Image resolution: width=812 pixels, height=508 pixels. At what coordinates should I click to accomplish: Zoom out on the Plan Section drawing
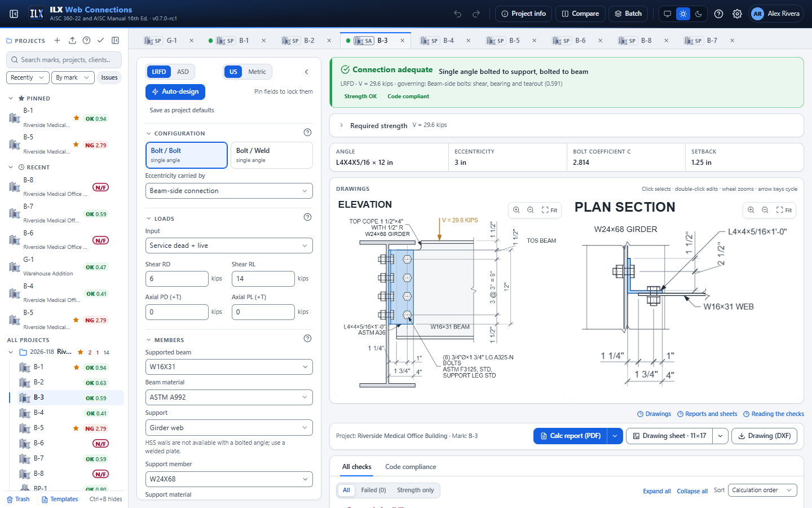[x=765, y=210]
